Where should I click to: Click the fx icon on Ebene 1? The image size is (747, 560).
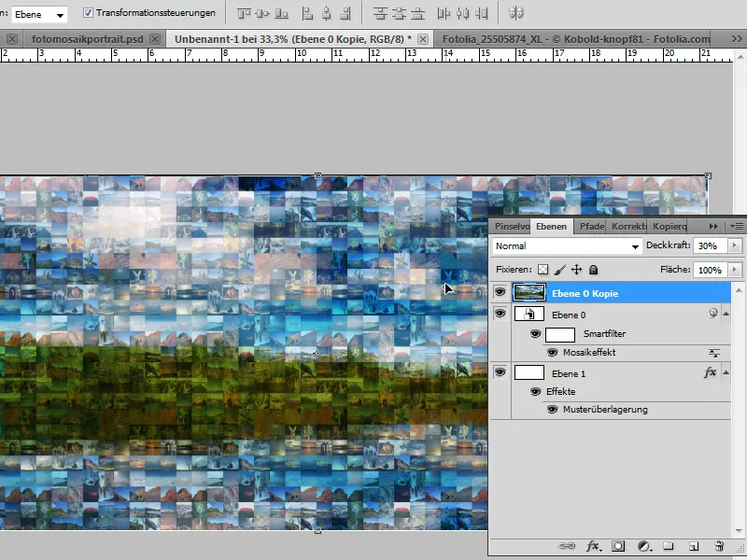pyautogui.click(x=710, y=372)
